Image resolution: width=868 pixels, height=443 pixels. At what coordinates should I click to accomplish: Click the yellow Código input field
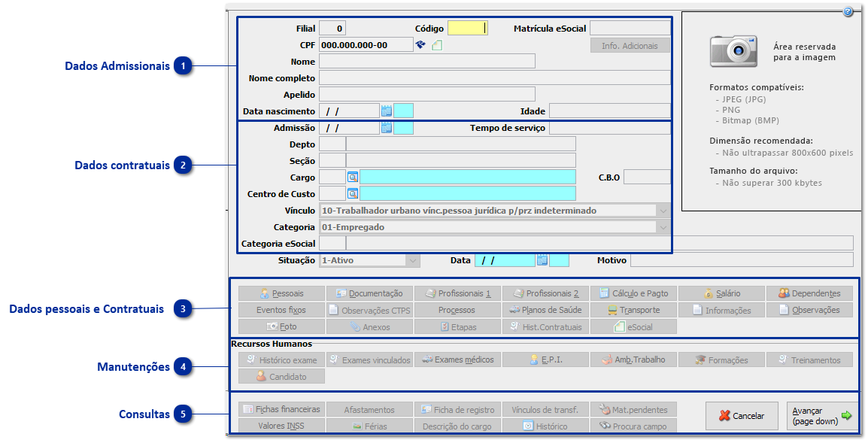point(467,29)
